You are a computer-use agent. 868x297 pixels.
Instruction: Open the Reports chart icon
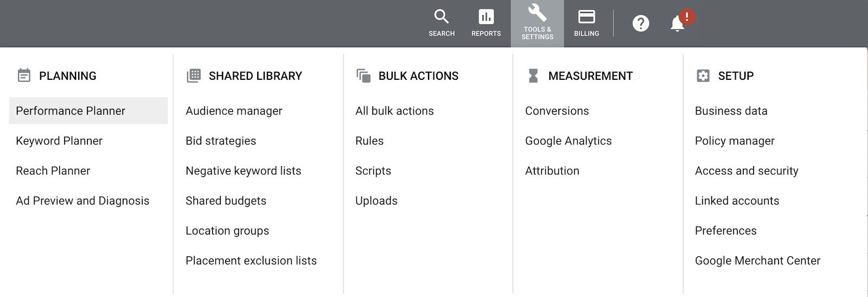(486, 17)
